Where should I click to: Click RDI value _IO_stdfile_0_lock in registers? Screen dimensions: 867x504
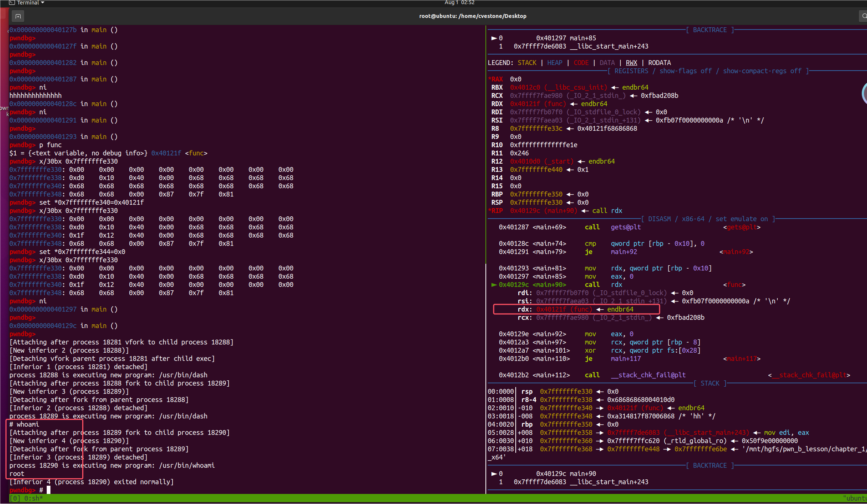576,112
